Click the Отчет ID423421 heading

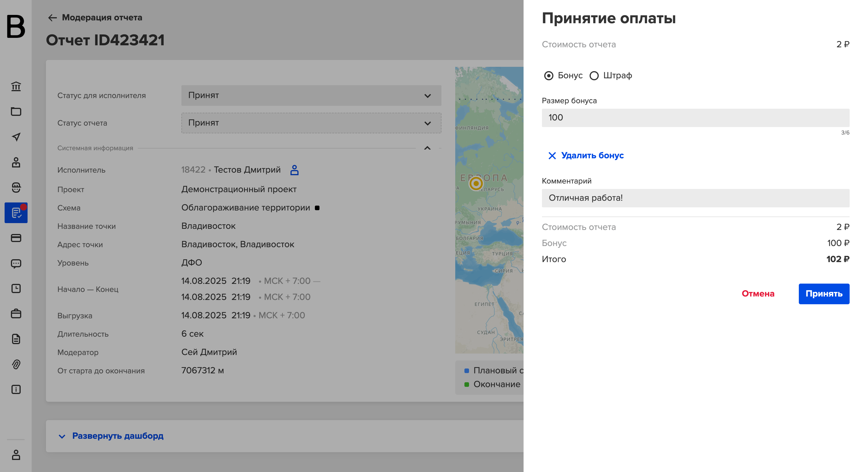105,40
